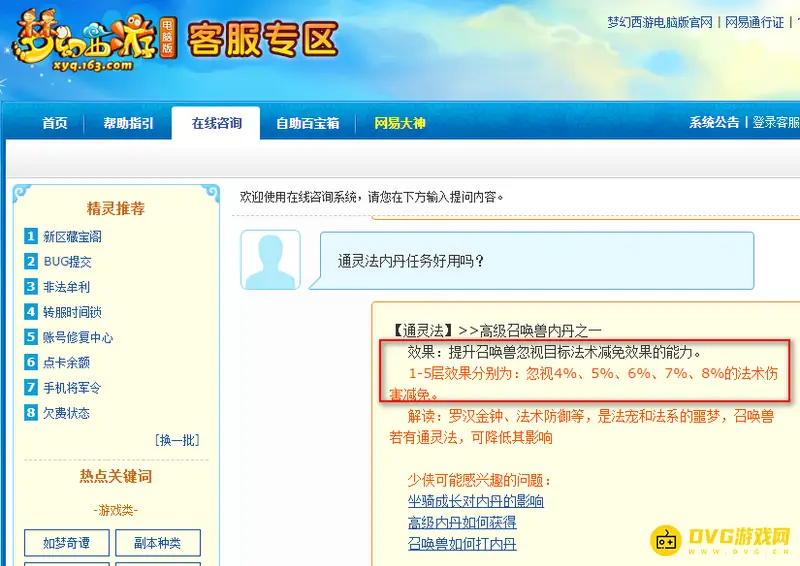Click number 1 badge beside 新区藏宝阁
This screenshot has width=800, height=566.
(x=31, y=236)
